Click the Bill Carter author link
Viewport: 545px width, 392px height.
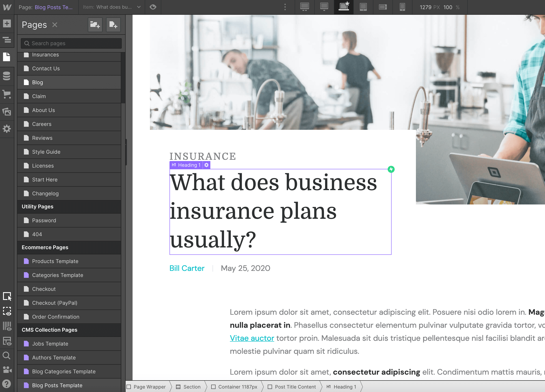187,268
